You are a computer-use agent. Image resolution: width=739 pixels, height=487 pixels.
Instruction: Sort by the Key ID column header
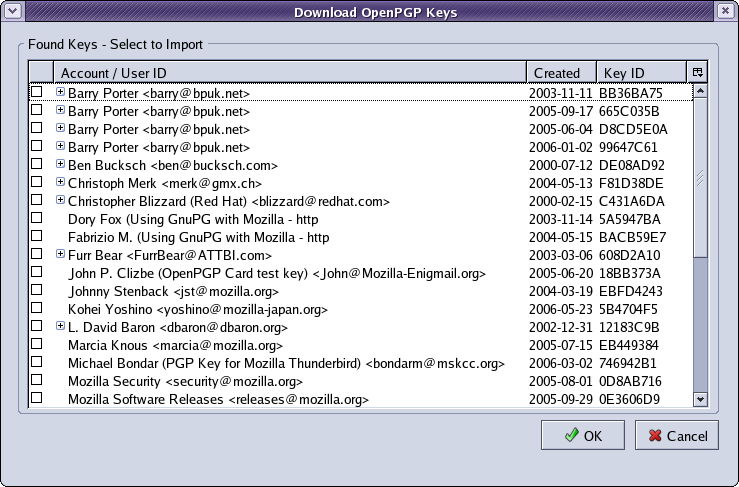(641, 73)
